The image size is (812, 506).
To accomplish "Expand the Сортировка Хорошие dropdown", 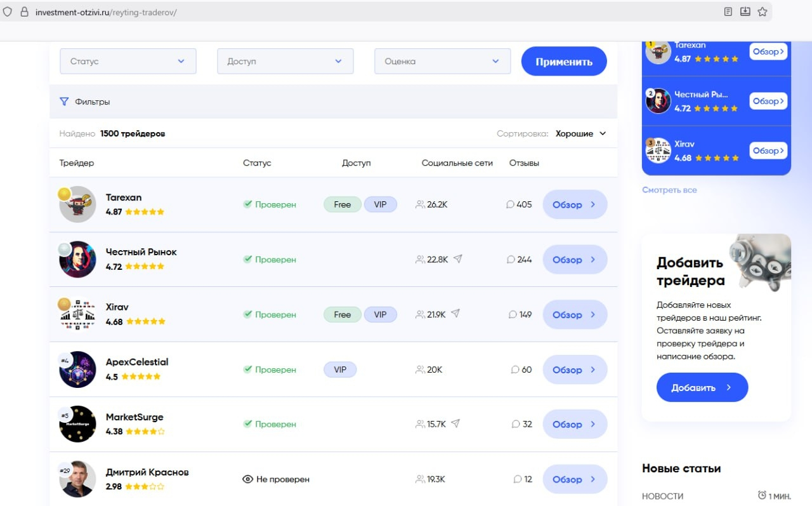I will [x=580, y=133].
